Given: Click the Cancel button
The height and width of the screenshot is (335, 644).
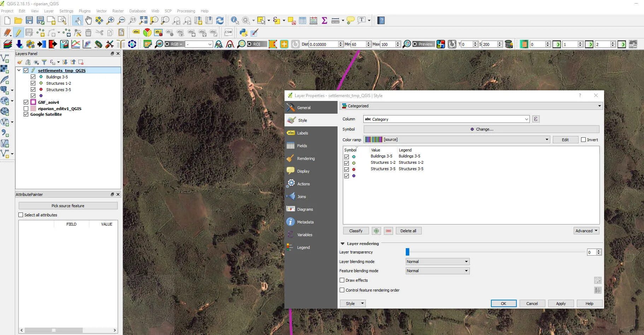Looking at the screenshot, I should (532, 304).
